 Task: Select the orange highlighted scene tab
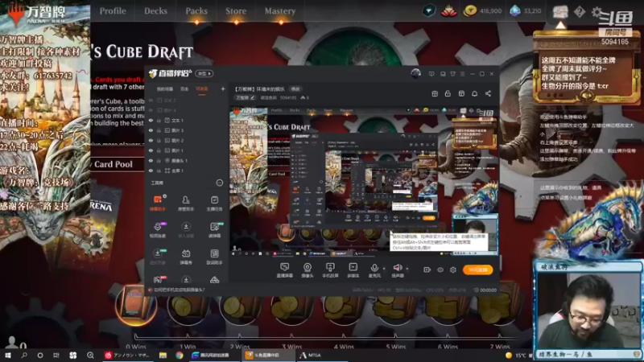click(x=202, y=89)
